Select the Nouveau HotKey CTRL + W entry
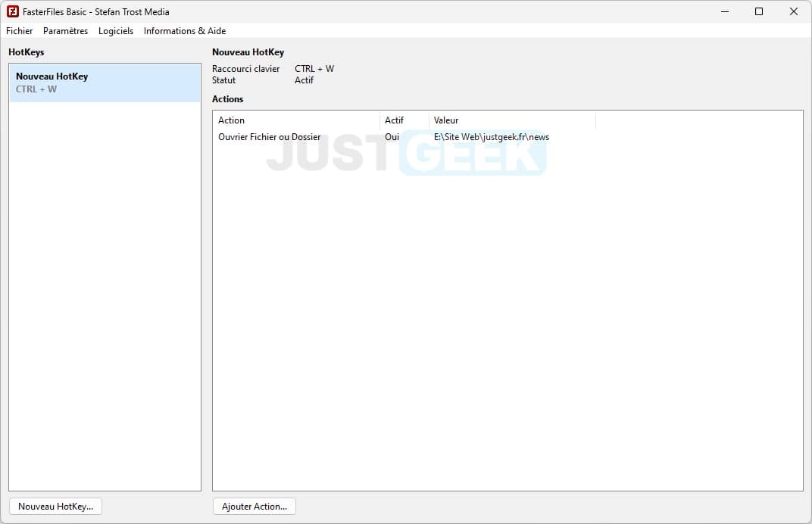812x524 pixels. [105, 83]
